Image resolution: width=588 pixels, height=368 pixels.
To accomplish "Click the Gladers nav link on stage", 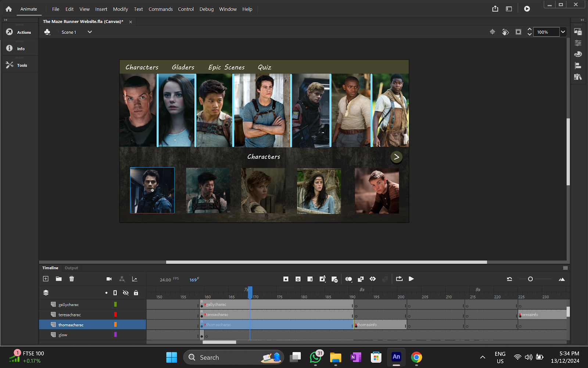I will pos(183,67).
